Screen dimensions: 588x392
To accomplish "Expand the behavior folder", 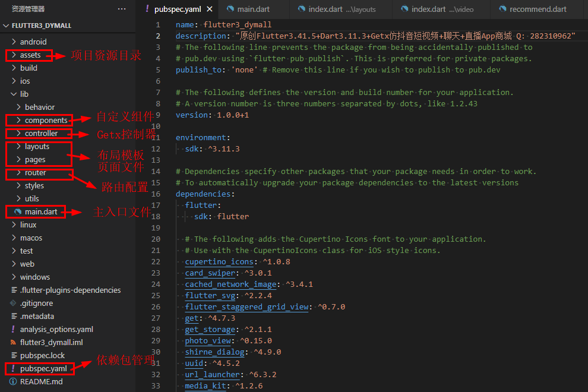I will [19, 107].
